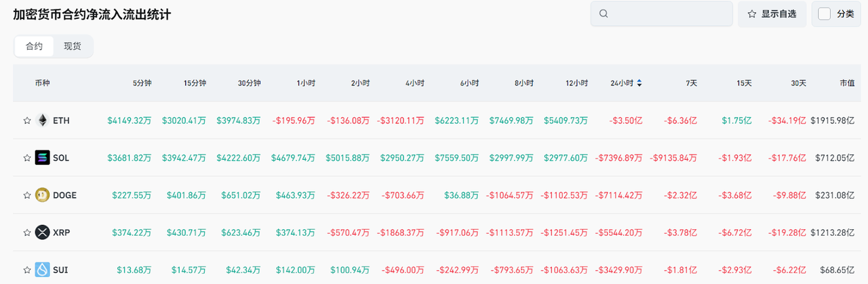Star SUI as a favorite
Viewport: 868px width, 284px height.
coord(27,270)
